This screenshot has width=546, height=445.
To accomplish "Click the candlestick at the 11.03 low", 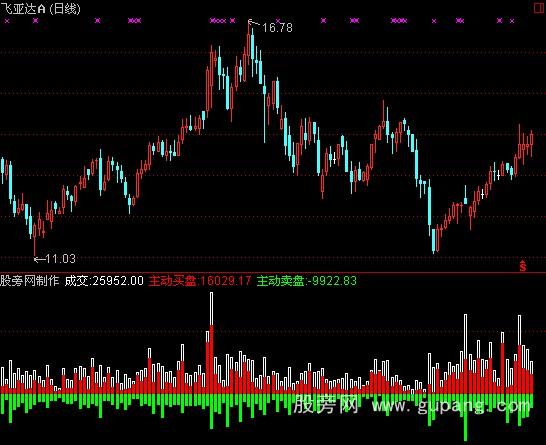I will point(34,239).
